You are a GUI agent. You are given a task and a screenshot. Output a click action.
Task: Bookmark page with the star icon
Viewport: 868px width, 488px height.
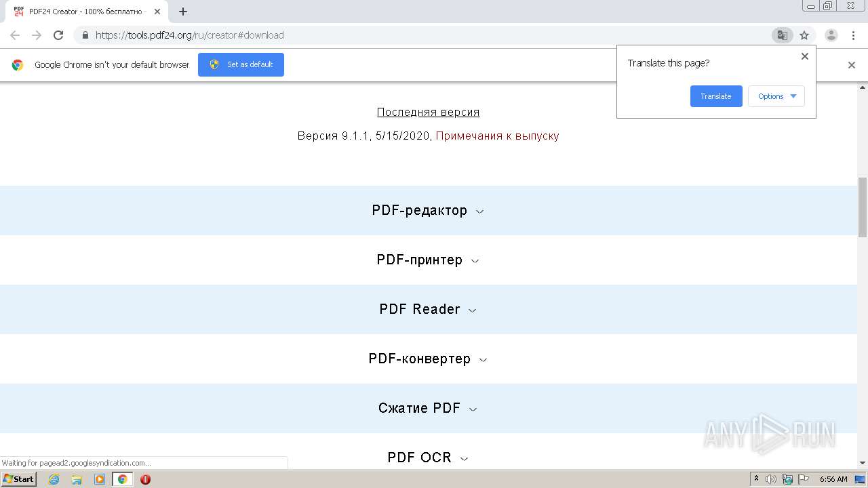(804, 35)
